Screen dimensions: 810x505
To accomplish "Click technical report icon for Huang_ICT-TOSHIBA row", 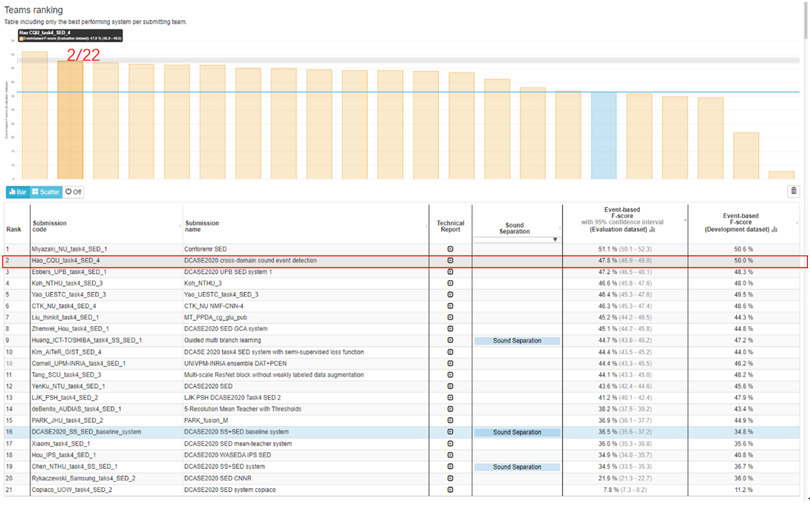I will click(450, 341).
